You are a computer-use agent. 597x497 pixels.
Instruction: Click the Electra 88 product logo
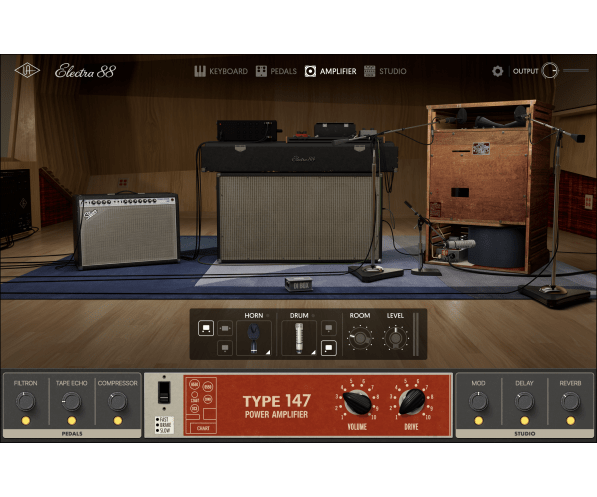click(85, 71)
